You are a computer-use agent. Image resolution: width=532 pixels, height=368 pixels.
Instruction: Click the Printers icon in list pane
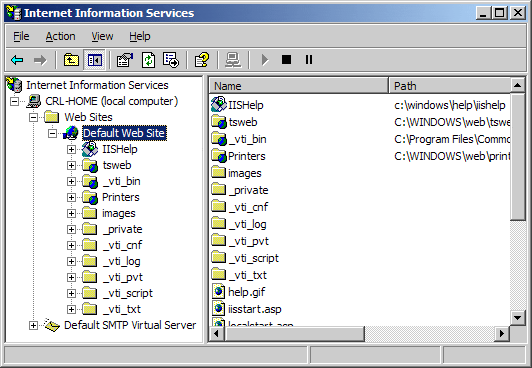pyautogui.click(x=219, y=156)
